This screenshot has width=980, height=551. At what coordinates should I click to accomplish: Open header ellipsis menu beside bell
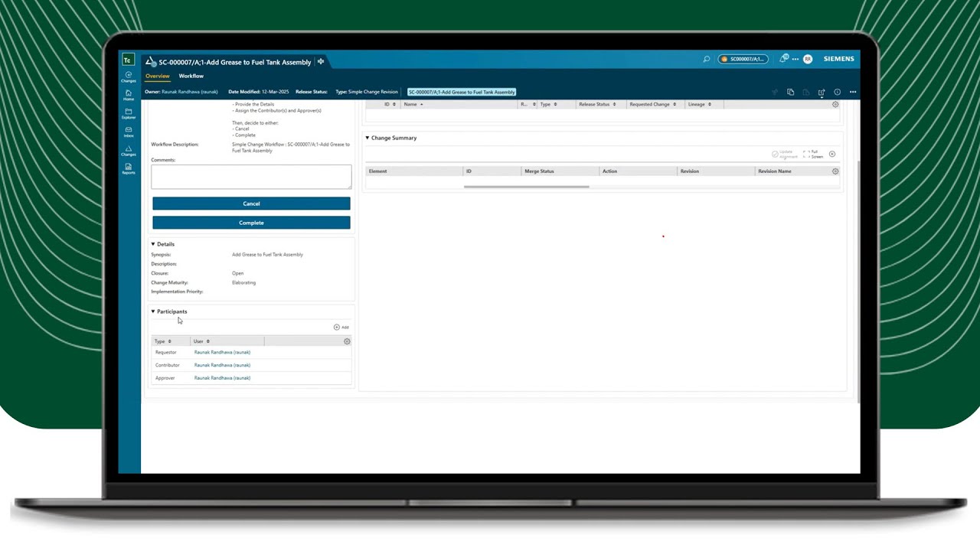click(x=795, y=59)
